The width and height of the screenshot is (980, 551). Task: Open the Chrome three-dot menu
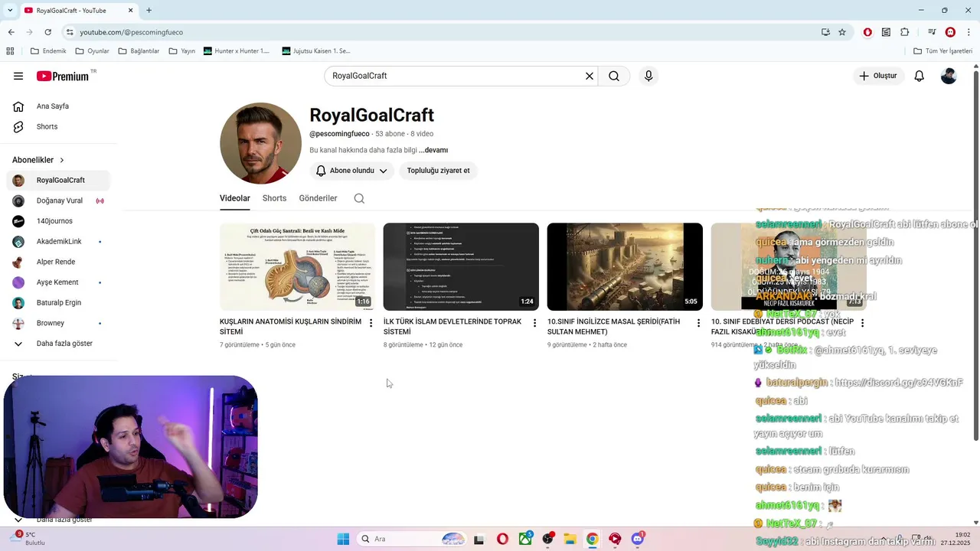969,32
